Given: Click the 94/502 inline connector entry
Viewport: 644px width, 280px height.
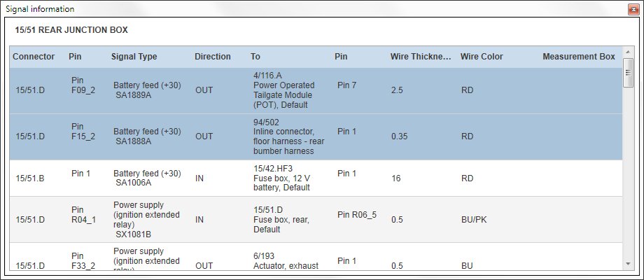Looking at the screenshot, I should pyautogui.click(x=288, y=136).
